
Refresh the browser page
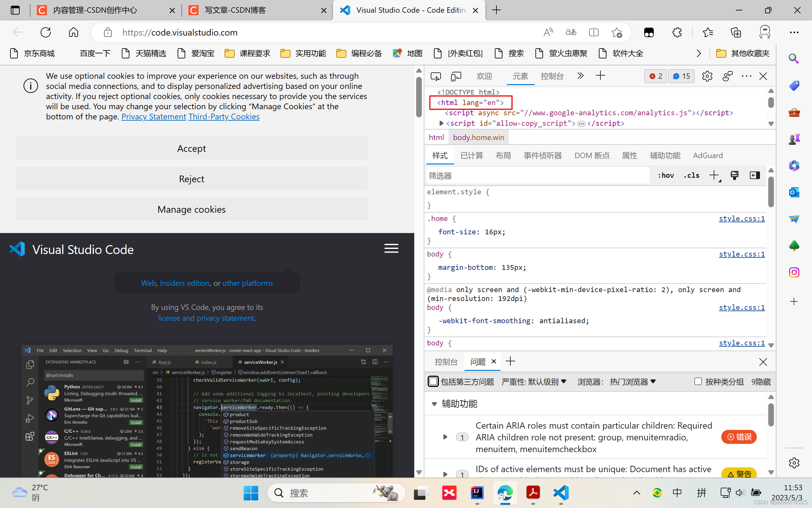tap(46, 32)
